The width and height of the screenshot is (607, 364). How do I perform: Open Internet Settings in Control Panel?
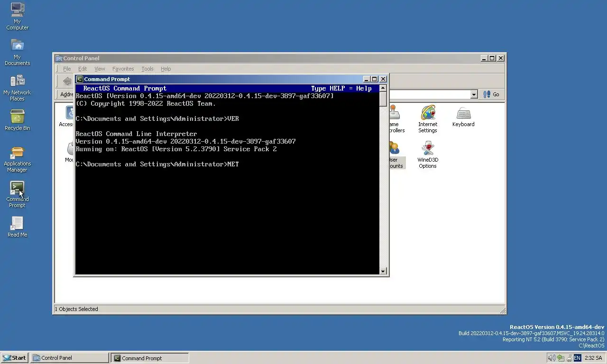pos(427,119)
